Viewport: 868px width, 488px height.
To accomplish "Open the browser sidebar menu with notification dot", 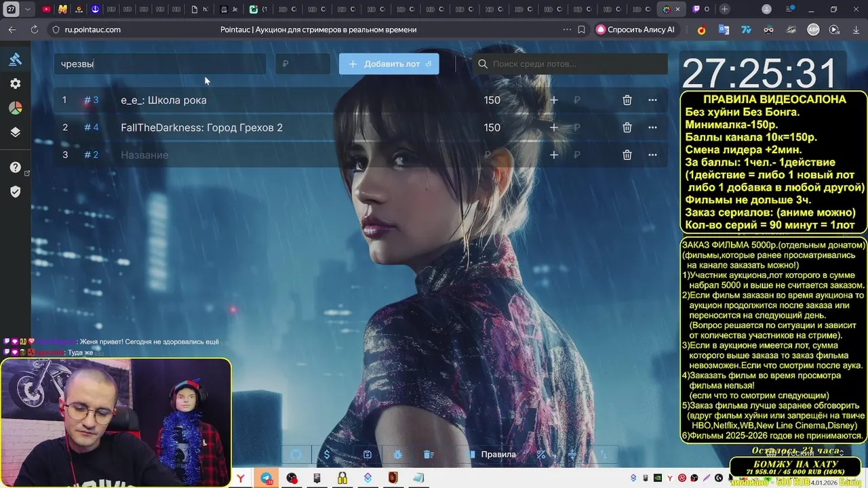I will pyautogui.click(x=790, y=9).
